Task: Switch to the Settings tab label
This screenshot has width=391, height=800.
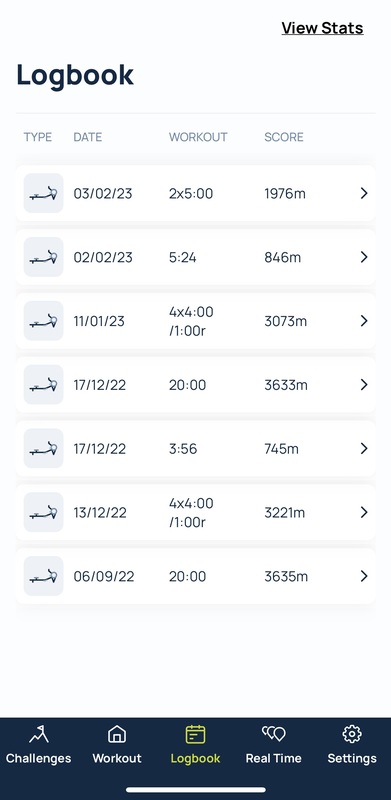Action: coord(352,758)
